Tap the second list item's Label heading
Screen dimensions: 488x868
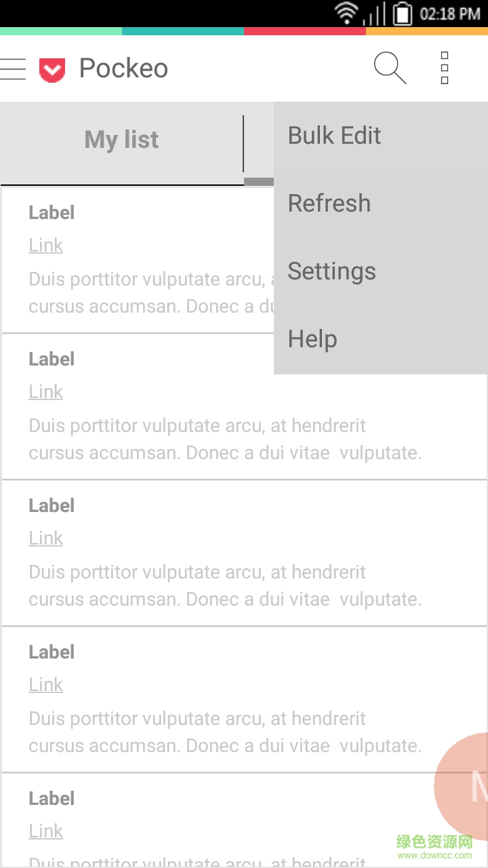click(x=52, y=359)
